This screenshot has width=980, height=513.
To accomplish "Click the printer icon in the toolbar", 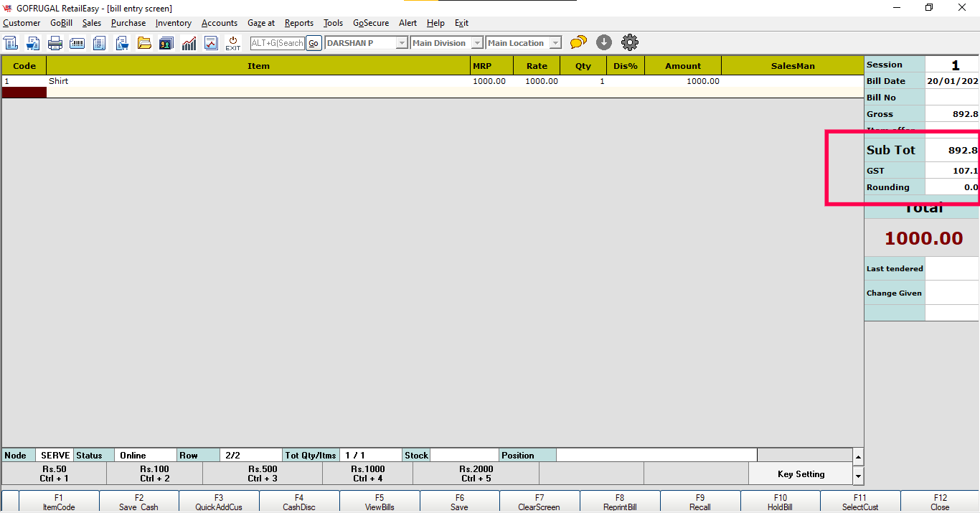I will 55,43.
